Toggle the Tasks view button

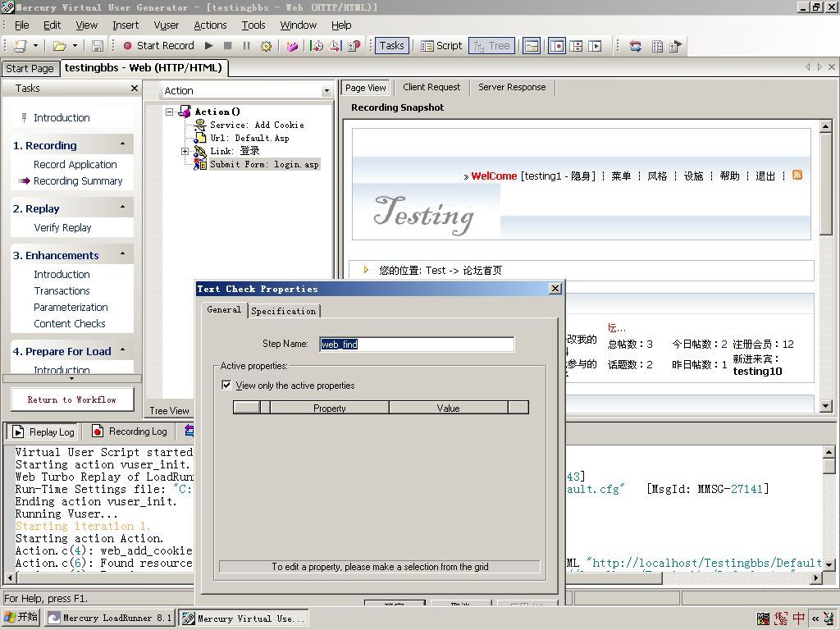[391, 46]
